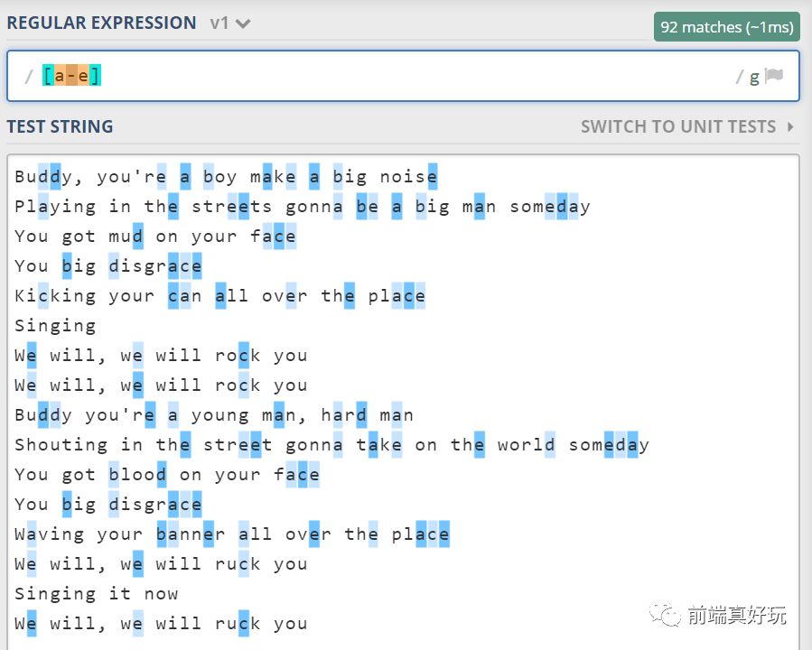Click the line 'Kicking your can all over the place'
The height and width of the screenshot is (650, 812).
pos(220,296)
